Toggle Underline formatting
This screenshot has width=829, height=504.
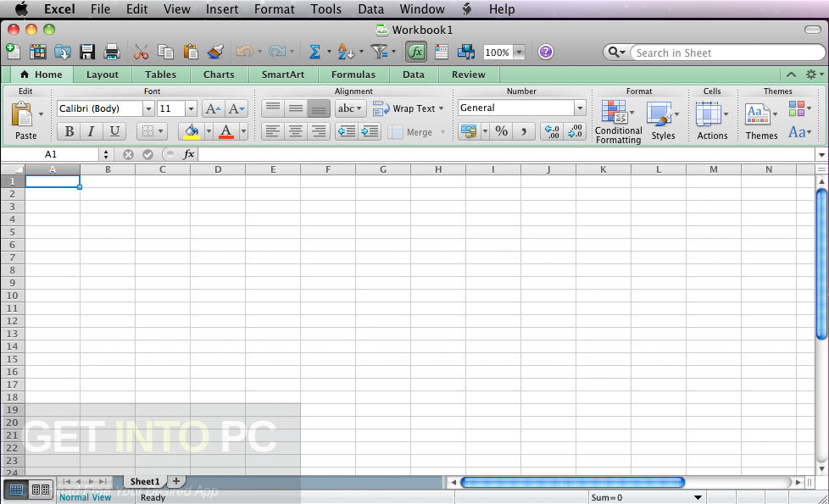click(114, 131)
